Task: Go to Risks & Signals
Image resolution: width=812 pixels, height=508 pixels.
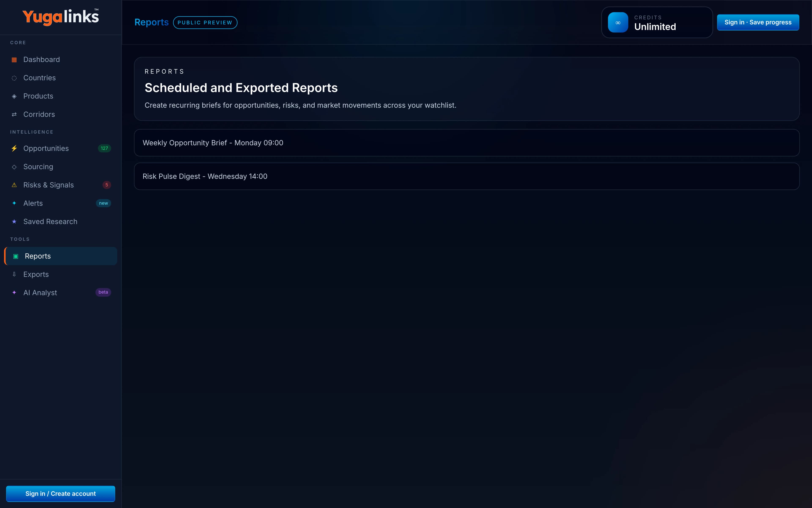Action: pyautogui.click(x=61, y=185)
